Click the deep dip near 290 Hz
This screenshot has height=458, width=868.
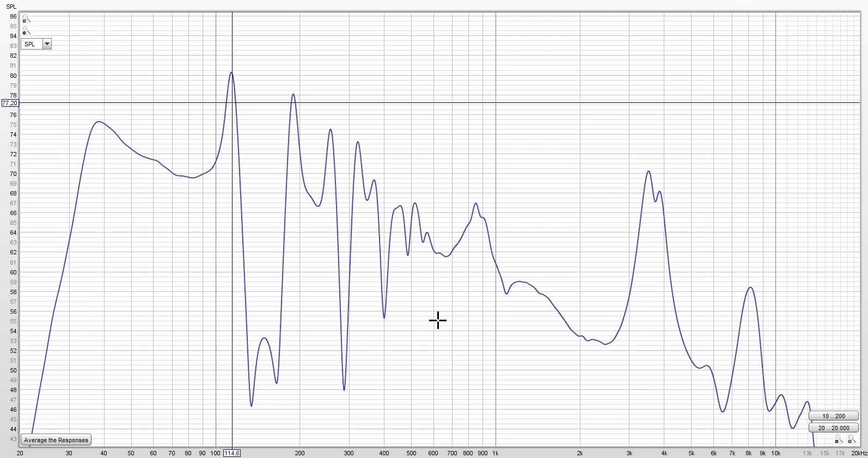tap(344, 390)
